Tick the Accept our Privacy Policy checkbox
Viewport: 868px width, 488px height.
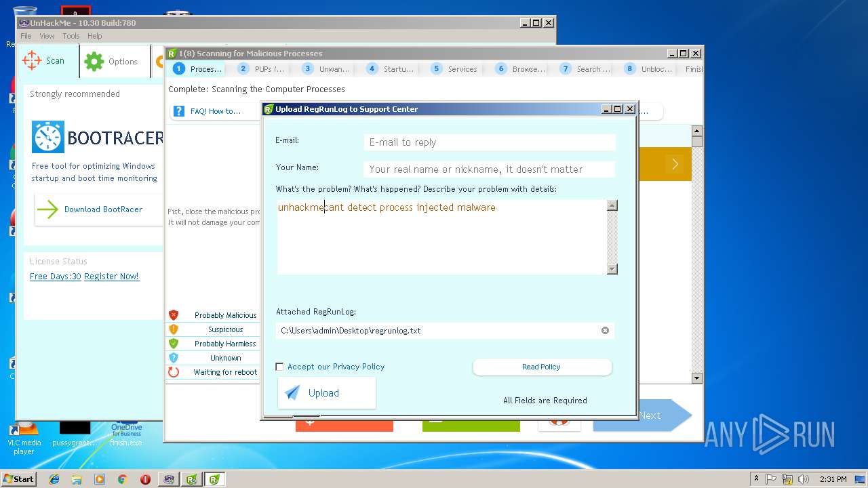tap(279, 367)
